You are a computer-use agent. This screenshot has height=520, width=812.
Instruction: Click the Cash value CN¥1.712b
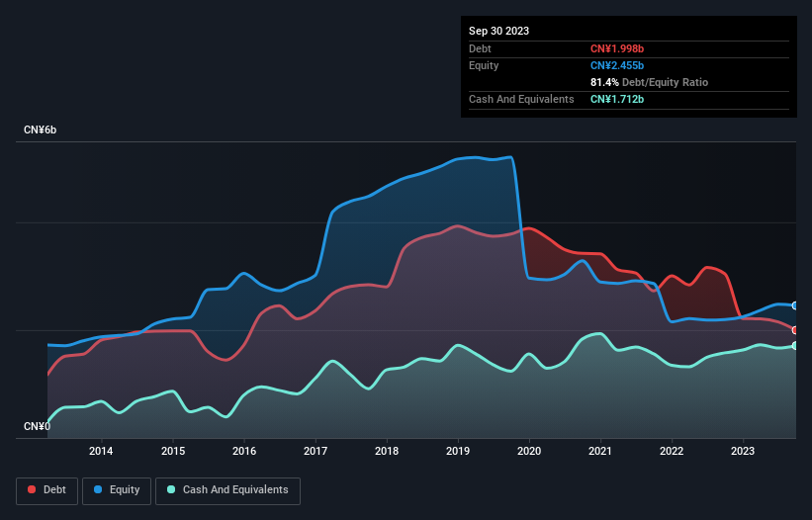pyautogui.click(x=617, y=99)
